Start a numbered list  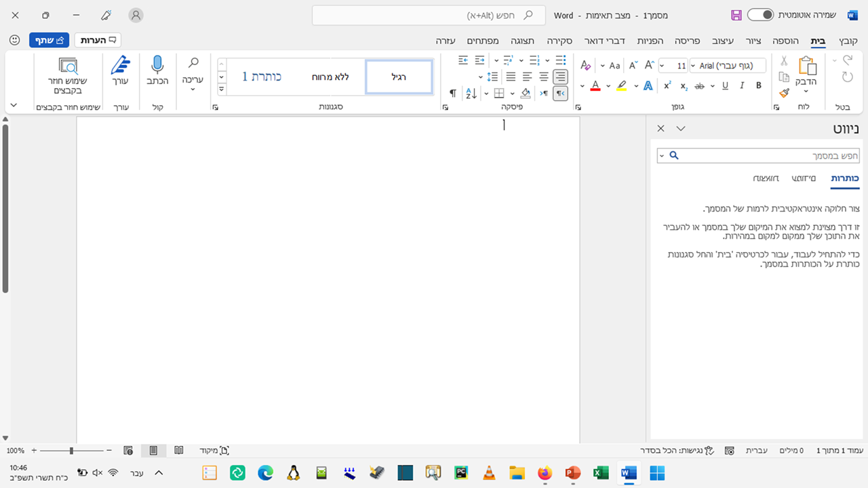tap(534, 60)
